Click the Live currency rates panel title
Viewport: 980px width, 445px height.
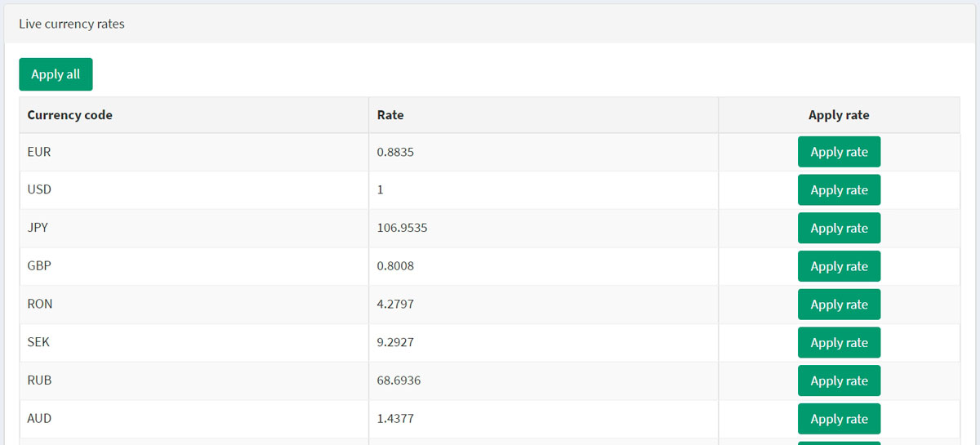pyautogui.click(x=72, y=24)
